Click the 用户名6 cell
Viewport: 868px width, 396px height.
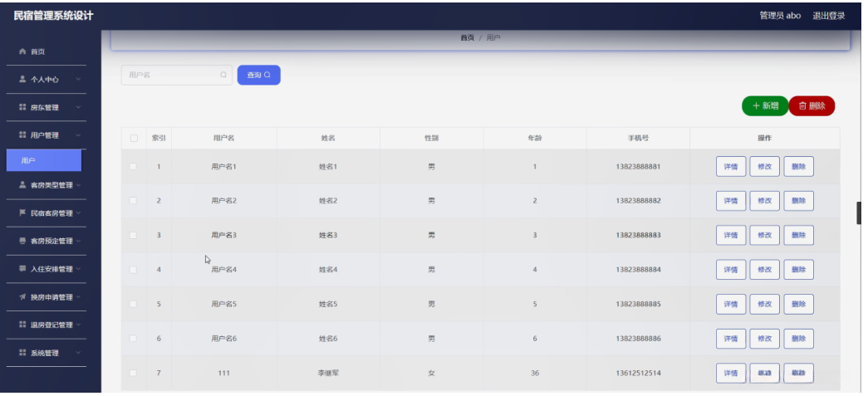(223, 339)
